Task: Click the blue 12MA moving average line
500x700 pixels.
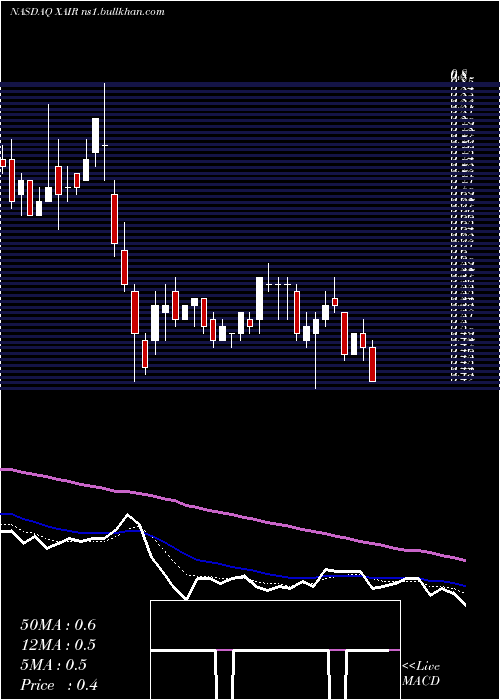Action: (232, 567)
